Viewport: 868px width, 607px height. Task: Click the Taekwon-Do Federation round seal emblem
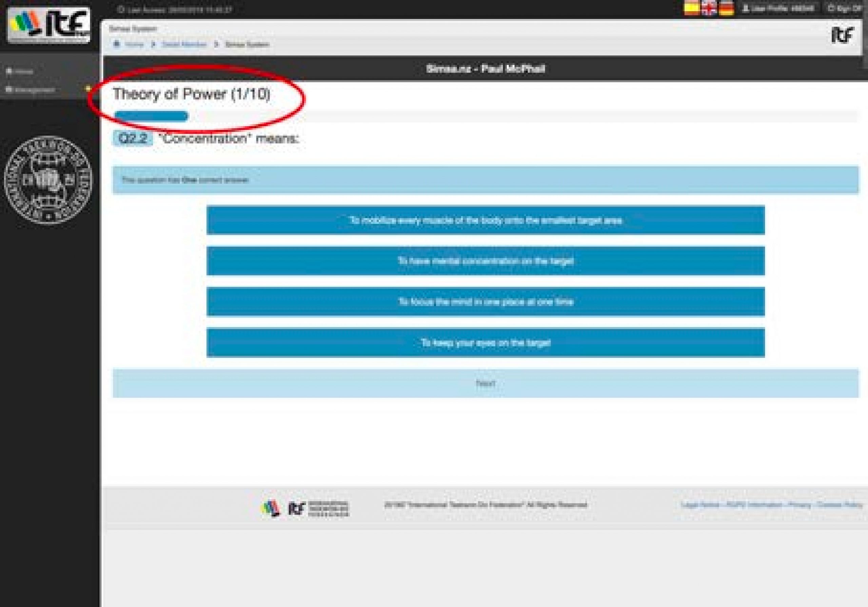(x=48, y=180)
